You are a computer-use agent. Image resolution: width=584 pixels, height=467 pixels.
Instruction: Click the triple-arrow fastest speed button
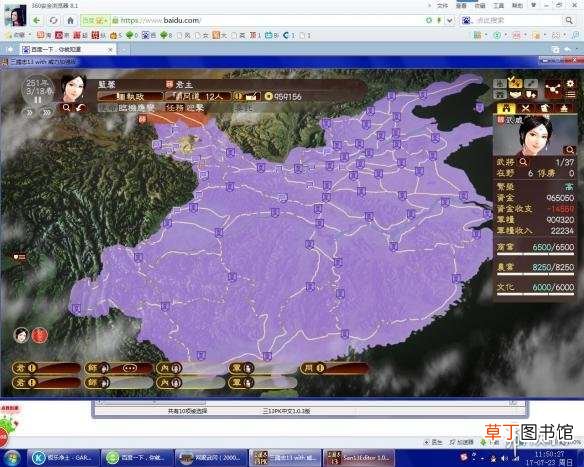point(47,113)
